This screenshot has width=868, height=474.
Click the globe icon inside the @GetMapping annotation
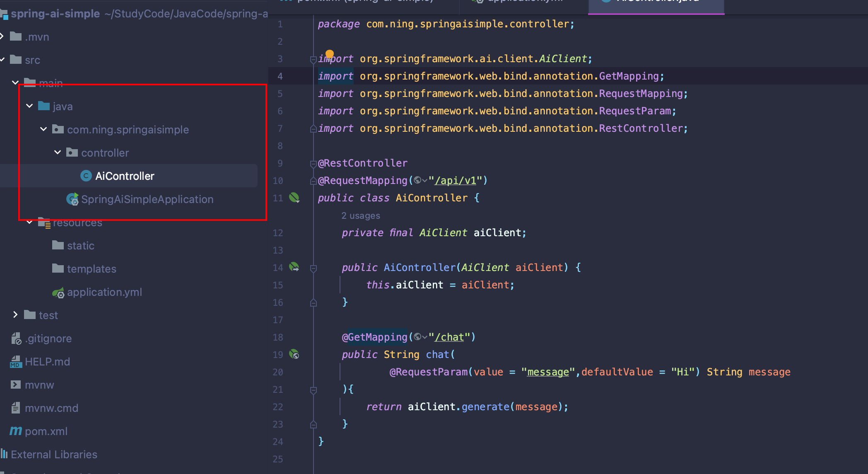tap(418, 337)
